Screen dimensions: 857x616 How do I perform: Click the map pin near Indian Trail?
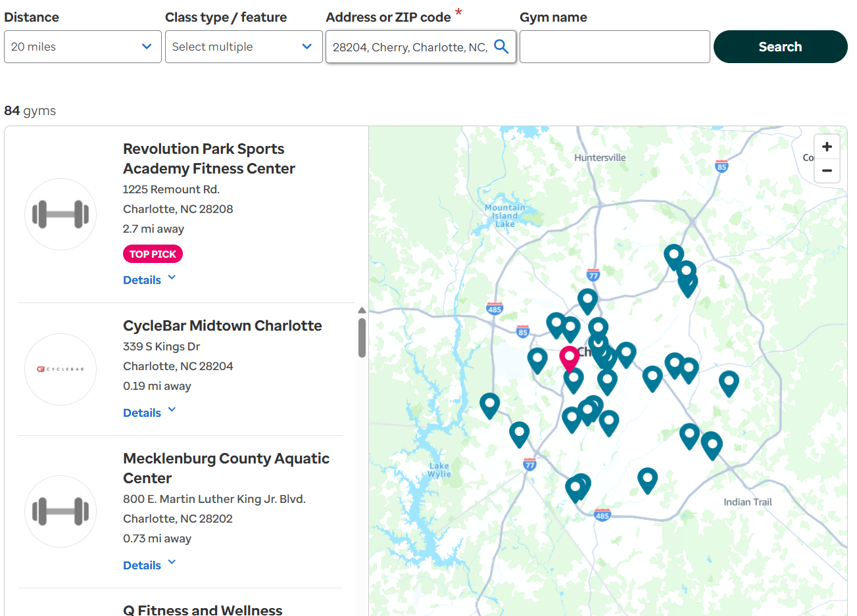[712, 444]
